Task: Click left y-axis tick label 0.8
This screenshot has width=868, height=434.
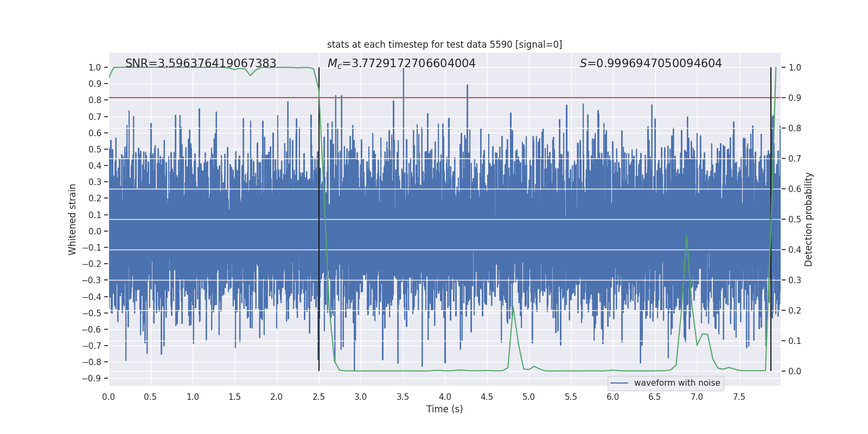Action: 95,100
